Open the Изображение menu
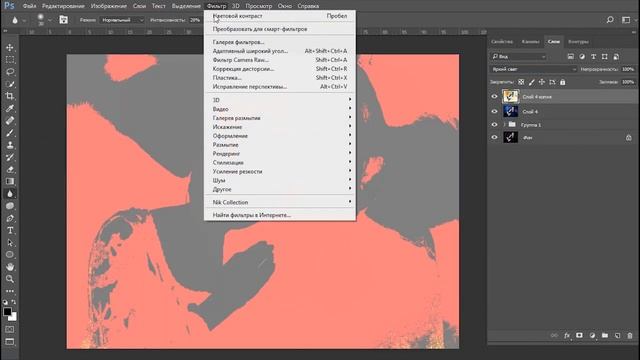The width and height of the screenshot is (640, 360). click(109, 6)
